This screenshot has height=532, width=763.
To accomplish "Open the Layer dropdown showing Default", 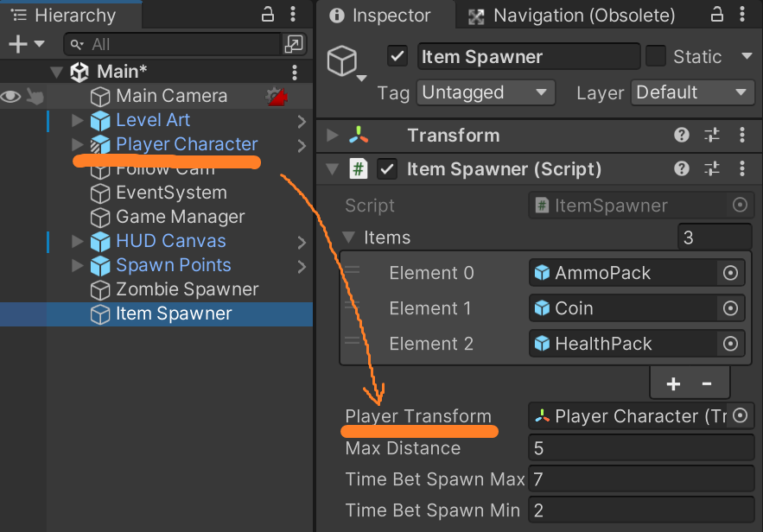I will 692,92.
